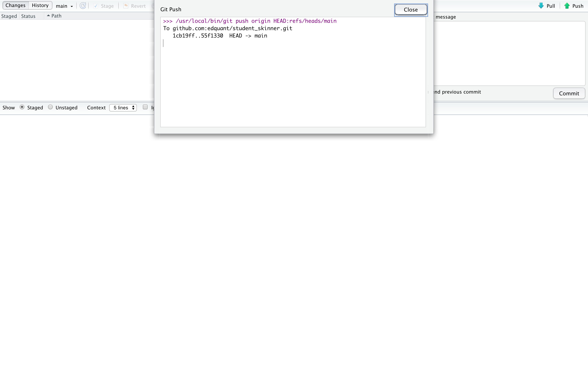Click the Revert button label
This screenshot has width=588, height=368.
(x=138, y=6)
